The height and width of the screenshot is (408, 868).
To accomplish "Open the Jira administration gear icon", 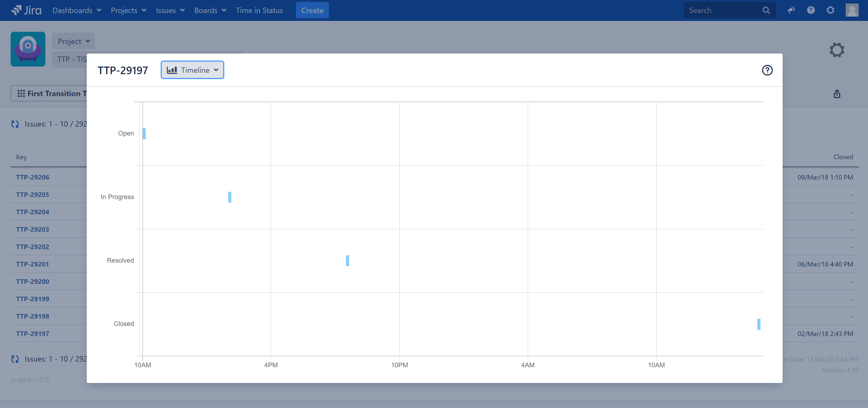I will [830, 10].
